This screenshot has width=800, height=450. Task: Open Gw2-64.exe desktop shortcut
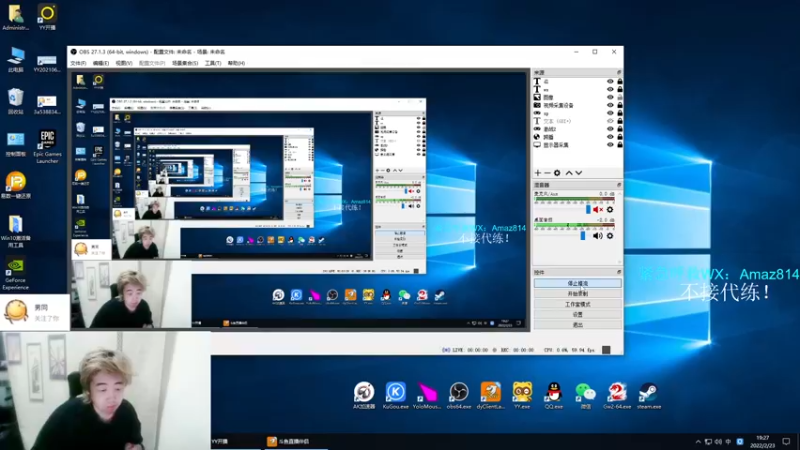pyautogui.click(x=617, y=395)
